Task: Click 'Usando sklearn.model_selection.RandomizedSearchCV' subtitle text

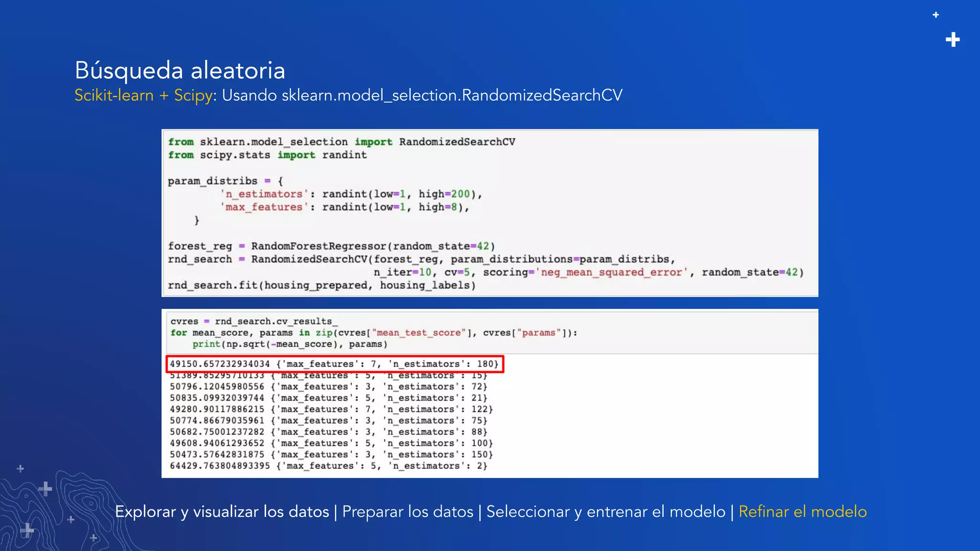Action: click(422, 95)
